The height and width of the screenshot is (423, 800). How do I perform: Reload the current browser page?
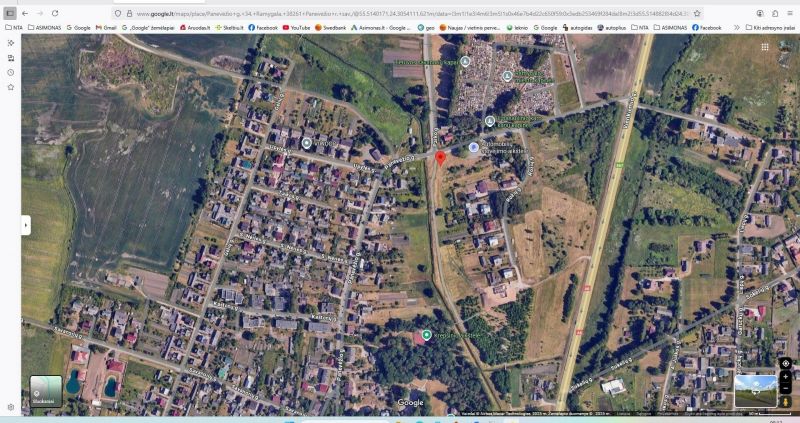55,13
